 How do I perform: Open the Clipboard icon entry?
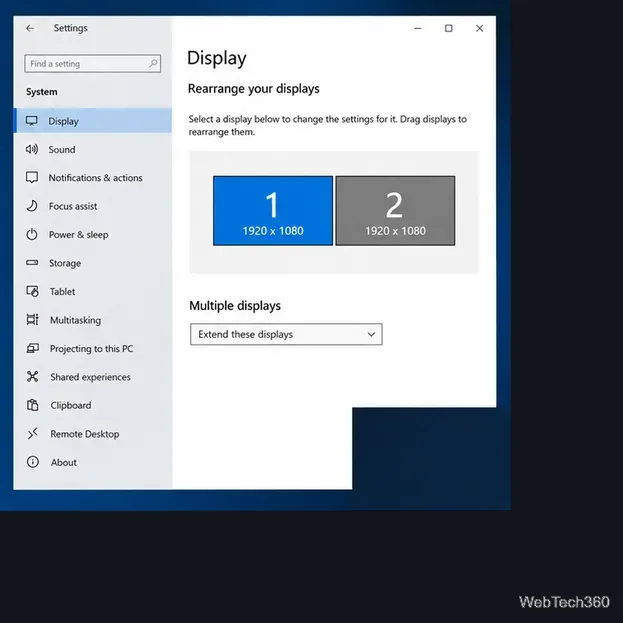tap(33, 405)
